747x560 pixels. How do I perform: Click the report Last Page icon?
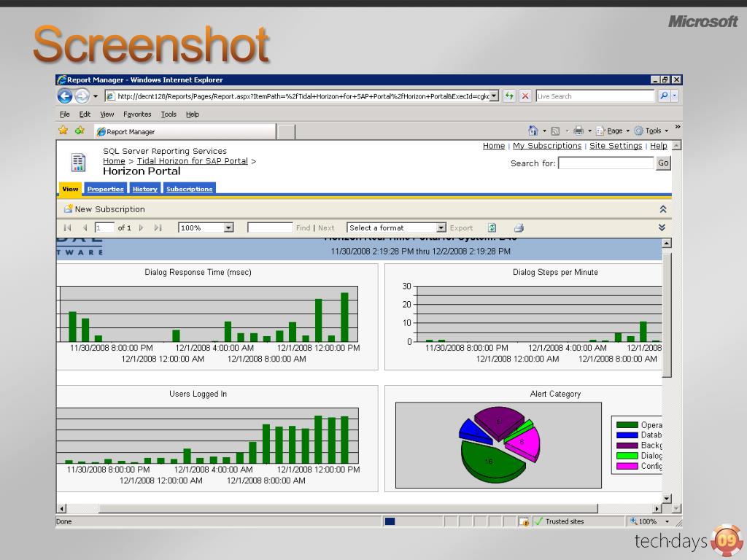click(x=158, y=228)
